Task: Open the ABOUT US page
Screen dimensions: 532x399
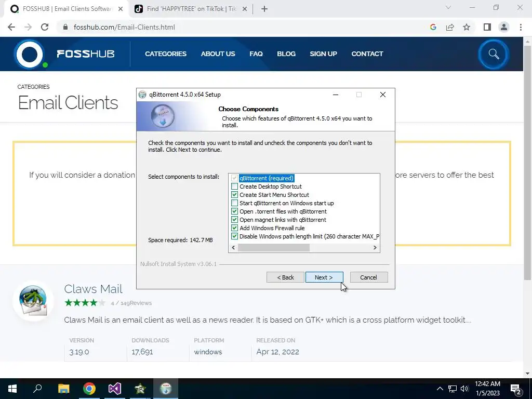Action: (218, 54)
